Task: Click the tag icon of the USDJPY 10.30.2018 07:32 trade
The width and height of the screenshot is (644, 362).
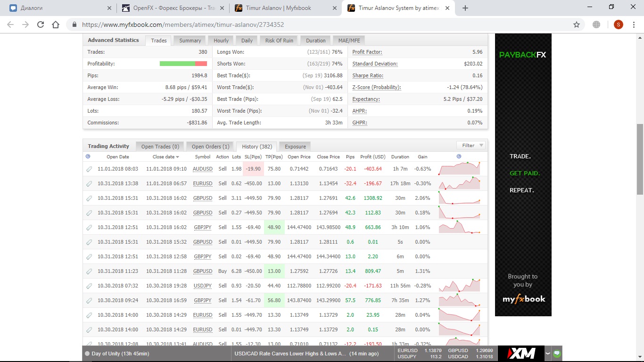Action: (89, 286)
